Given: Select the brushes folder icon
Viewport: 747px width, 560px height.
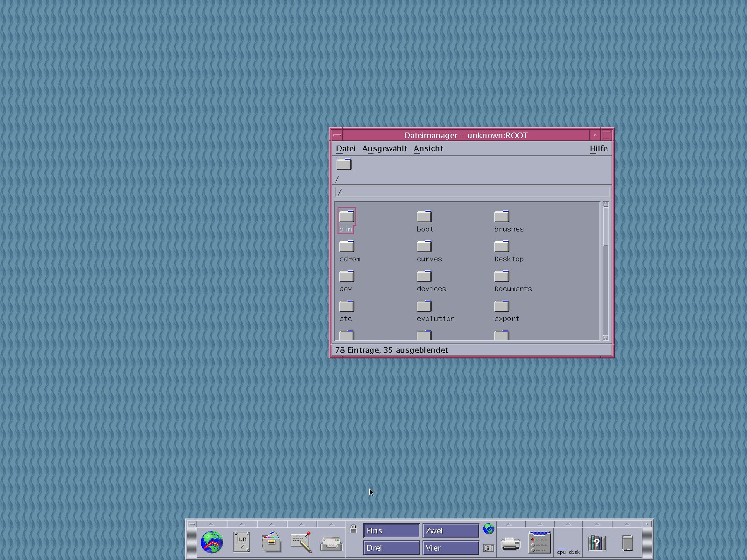Looking at the screenshot, I should click(502, 217).
